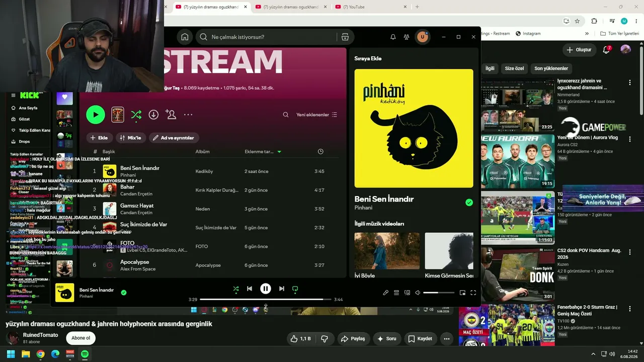Switch Spotify to full screen view
This screenshot has width=644, height=362.
(473, 293)
